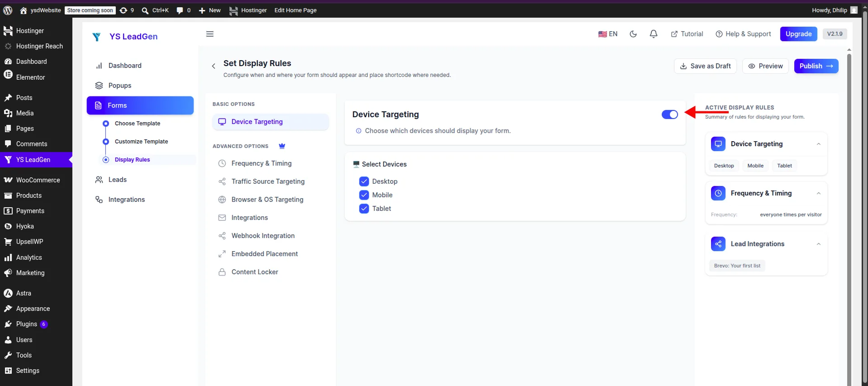Click the WooCommerce icon in sidebar

tap(8, 180)
